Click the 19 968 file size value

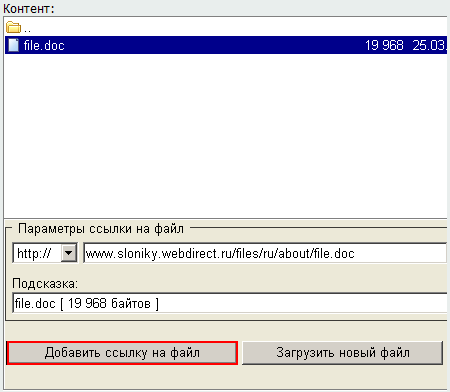(384, 45)
